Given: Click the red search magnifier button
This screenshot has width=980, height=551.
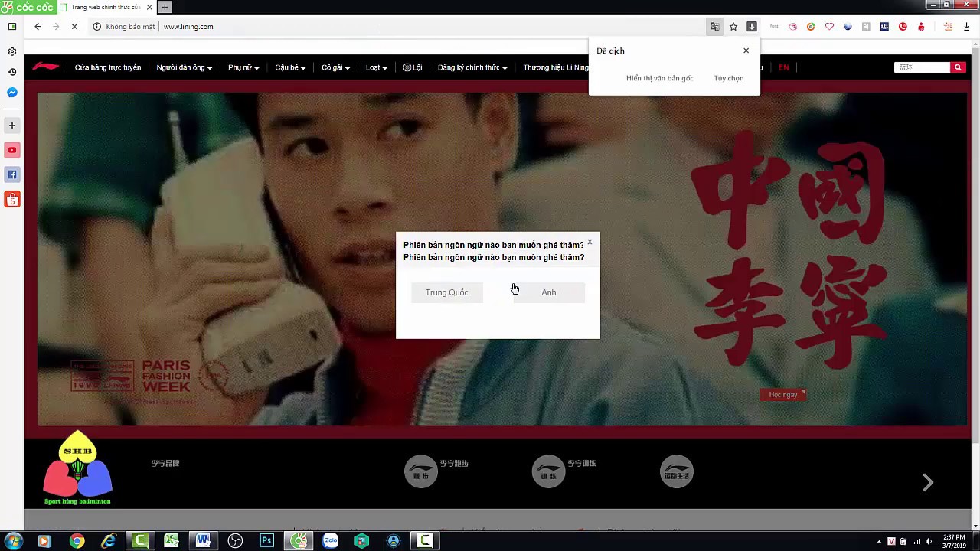Looking at the screenshot, I should pyautogui.click(x=957, y=67).
